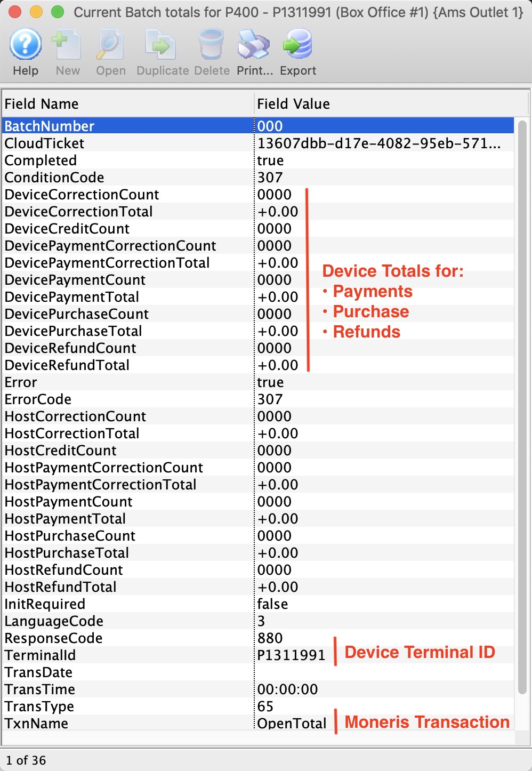Minimize the window with the yellow button

[x=36, y=12]
